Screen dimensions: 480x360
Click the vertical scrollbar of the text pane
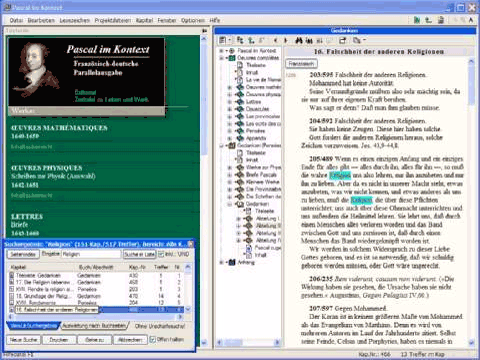point(471,202)
